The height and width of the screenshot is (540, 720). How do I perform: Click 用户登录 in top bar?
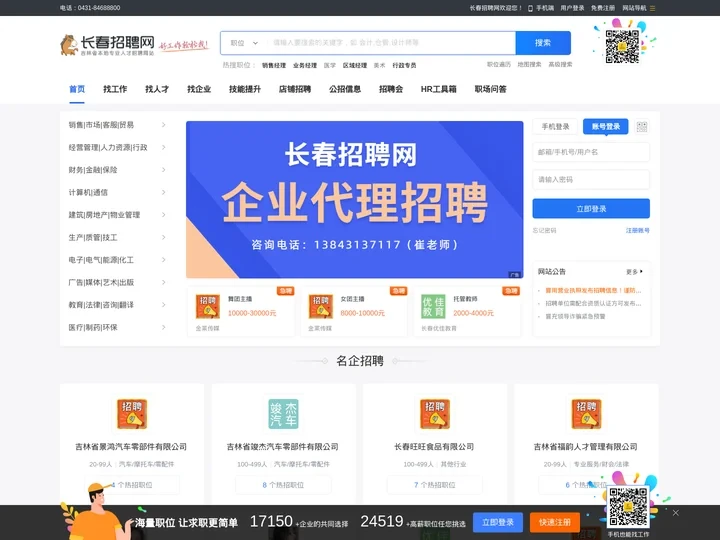(572, 8)
